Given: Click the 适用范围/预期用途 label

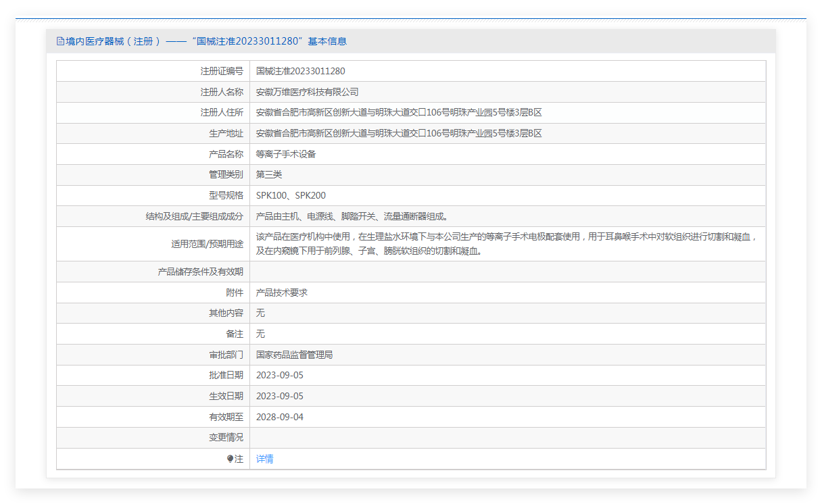Looking at the screenshot, I should coord(207,244).
